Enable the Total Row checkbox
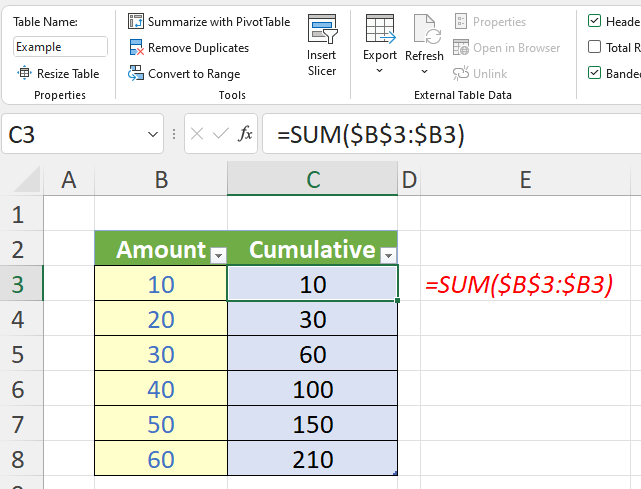The width and height of the screenshot is (641, 489). (x=595, y=47)
